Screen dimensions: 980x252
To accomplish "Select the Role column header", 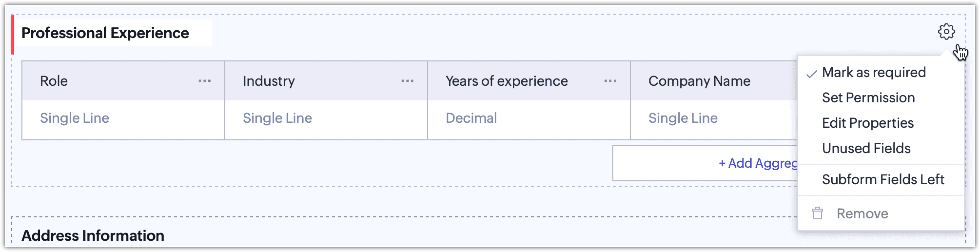I will tap(54, 81).
